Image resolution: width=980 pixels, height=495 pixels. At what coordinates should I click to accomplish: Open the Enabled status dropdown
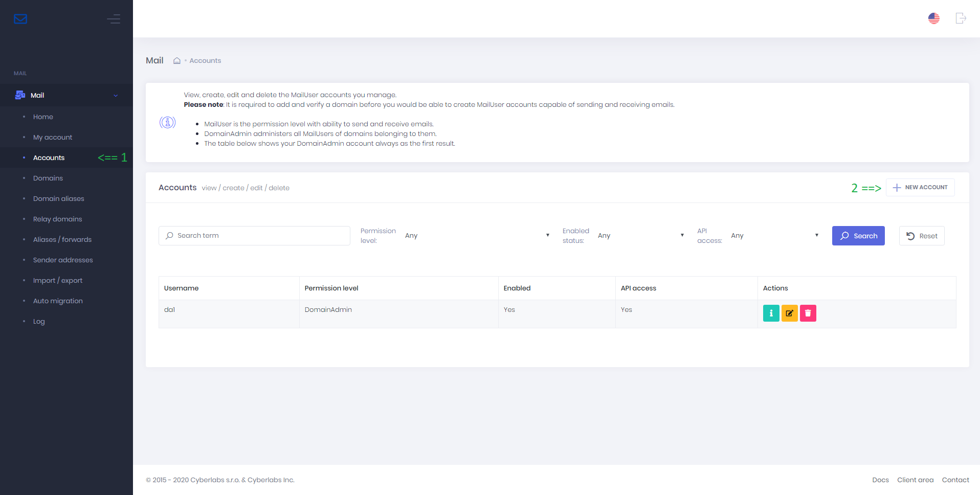pos(640,236)
